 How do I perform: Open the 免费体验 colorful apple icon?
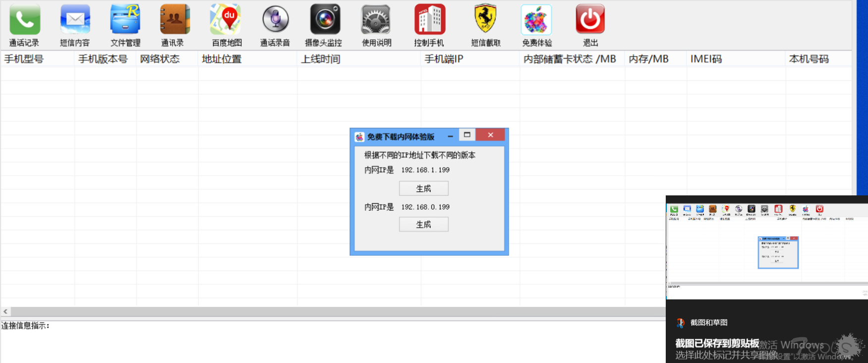tap(536, 20)
